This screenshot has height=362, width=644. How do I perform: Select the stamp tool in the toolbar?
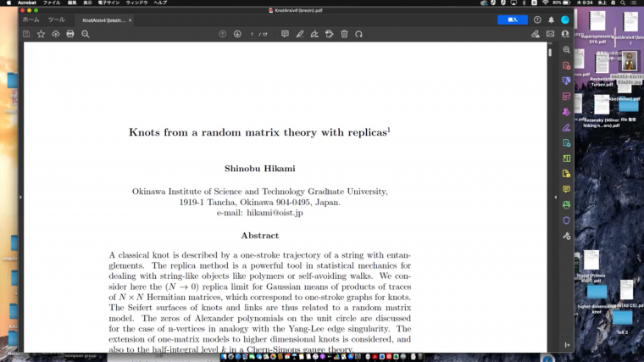330,34
